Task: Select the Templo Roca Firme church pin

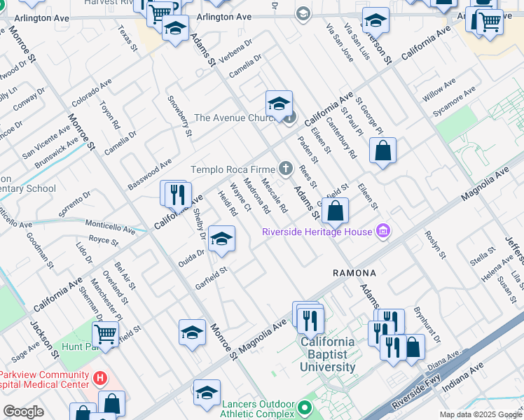Action: (x=286, y=169)
